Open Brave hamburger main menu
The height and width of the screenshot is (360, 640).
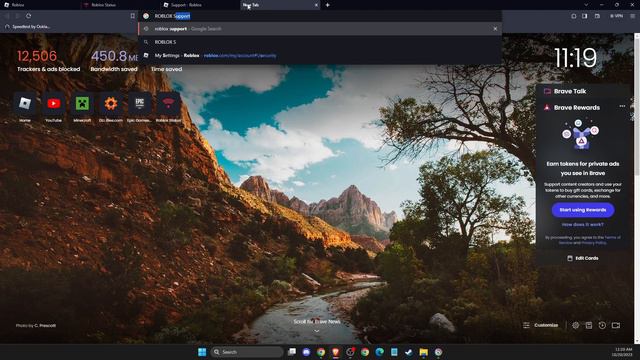point(632,16)
